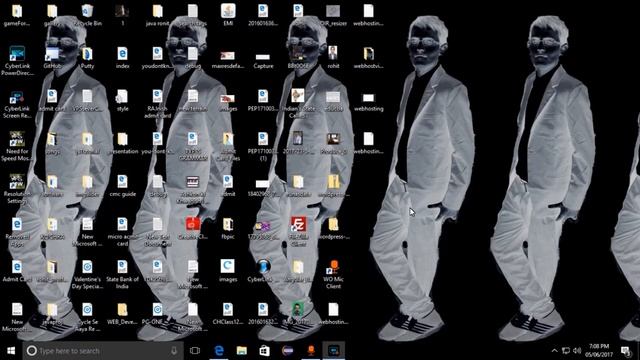The width and height of the screenshot is (640, 360).
Task: Select the Cycle Se Aaya Re file
Action: [87, 317]
